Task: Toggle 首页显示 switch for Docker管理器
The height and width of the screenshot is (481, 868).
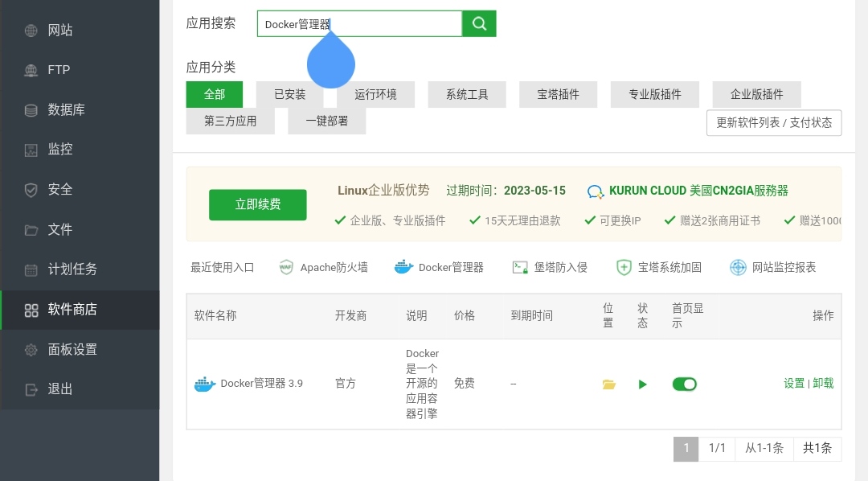Action: point(685,384)
